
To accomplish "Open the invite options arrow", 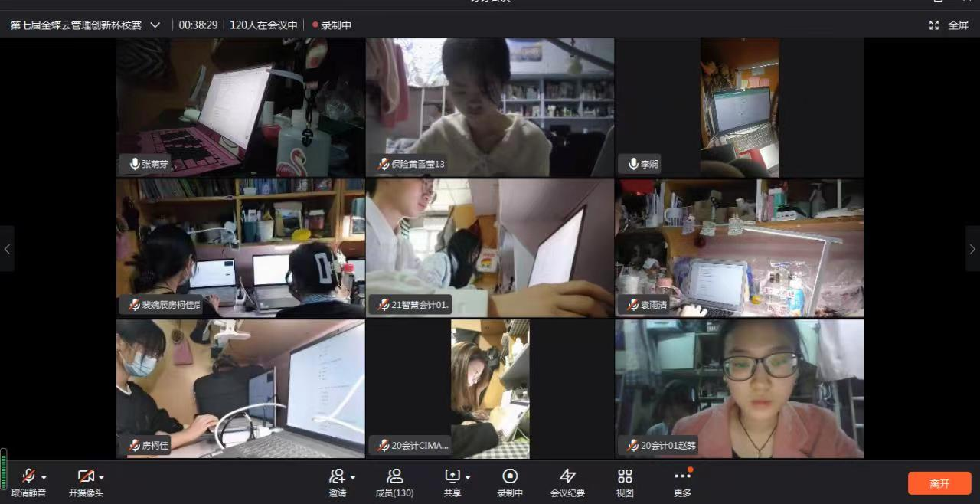I will (x=352, y=477).
